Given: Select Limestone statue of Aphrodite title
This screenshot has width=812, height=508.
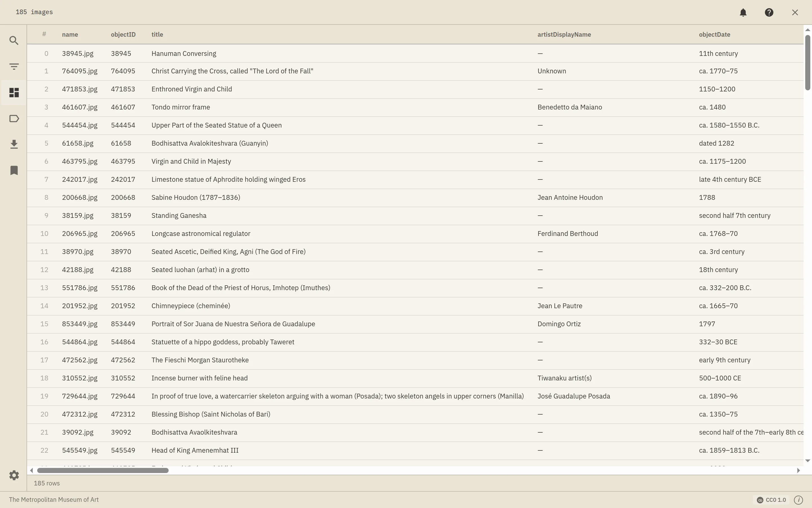Looking at the screenshot, I should point(228,179).
